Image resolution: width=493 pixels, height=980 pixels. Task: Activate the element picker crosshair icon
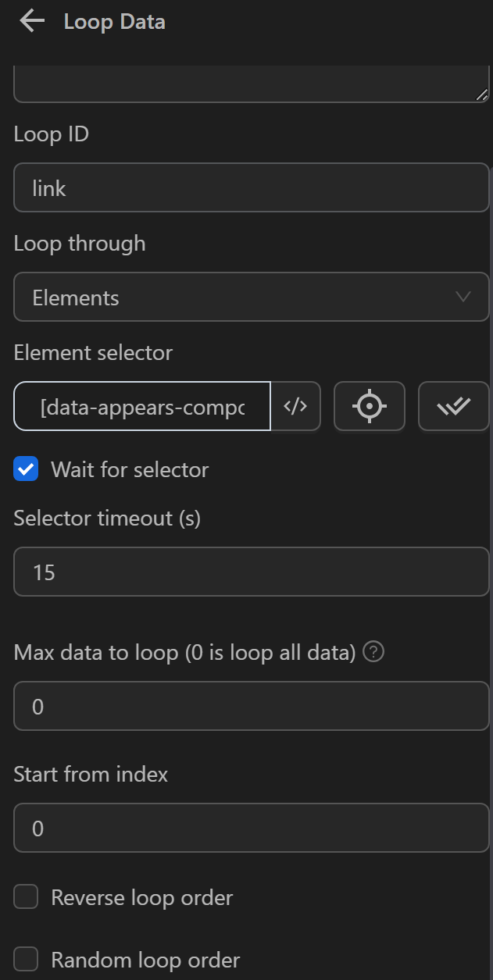[369, 406]
